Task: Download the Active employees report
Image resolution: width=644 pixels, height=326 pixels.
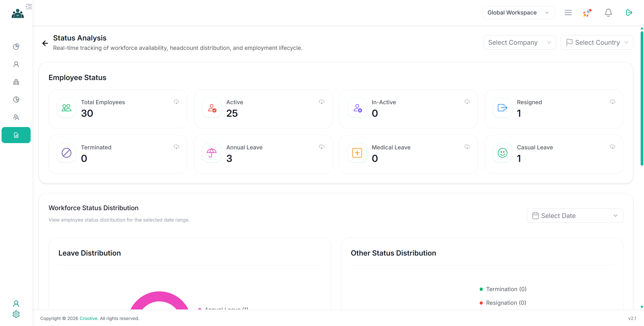Action: [322, 102]
